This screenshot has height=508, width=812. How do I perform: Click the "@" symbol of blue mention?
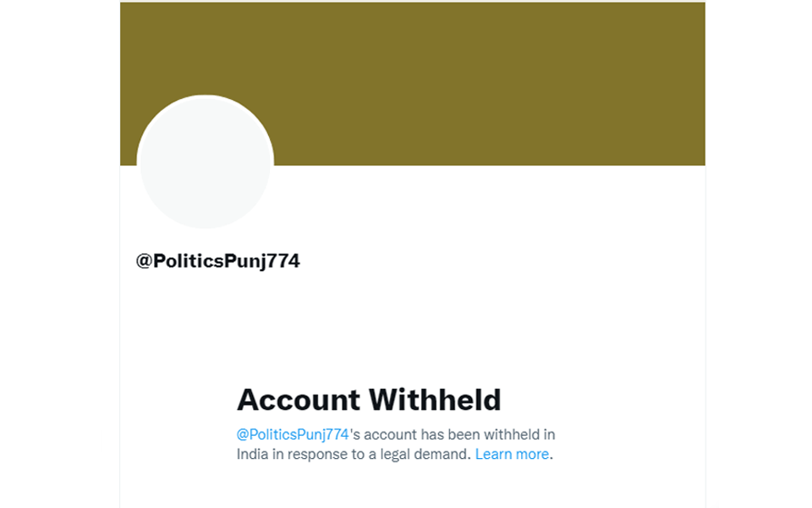point(242,434)
